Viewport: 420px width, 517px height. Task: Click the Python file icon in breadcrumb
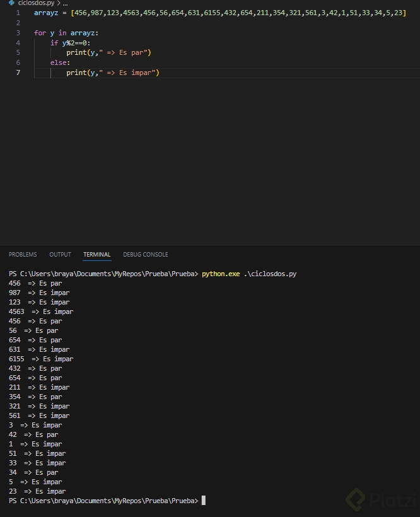[x=11, y=3]
